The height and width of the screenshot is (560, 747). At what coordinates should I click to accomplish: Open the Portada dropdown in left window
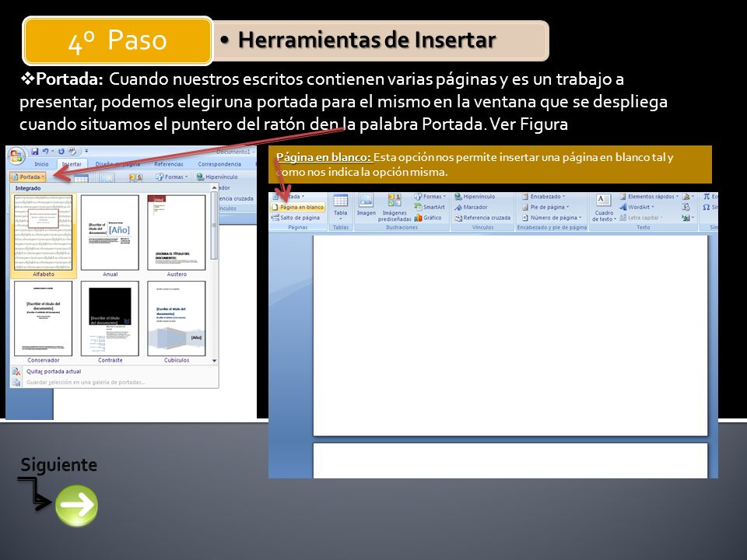click(28, 177)
